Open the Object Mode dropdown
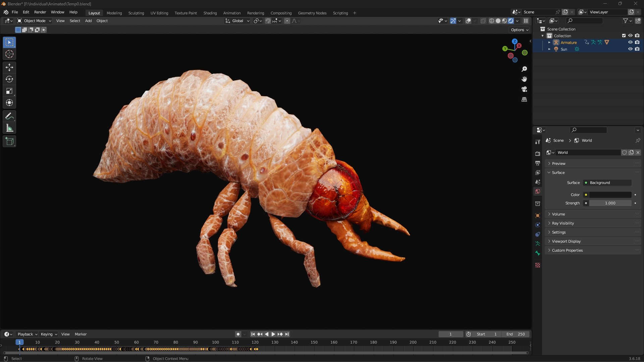The image size is (644, 362). click(x=34, y=21)
